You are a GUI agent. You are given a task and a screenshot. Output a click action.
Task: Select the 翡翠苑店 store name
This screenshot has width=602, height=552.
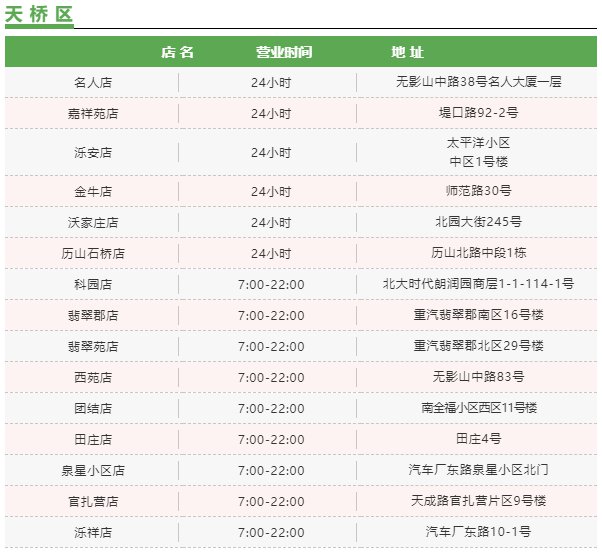pos(93,346)
